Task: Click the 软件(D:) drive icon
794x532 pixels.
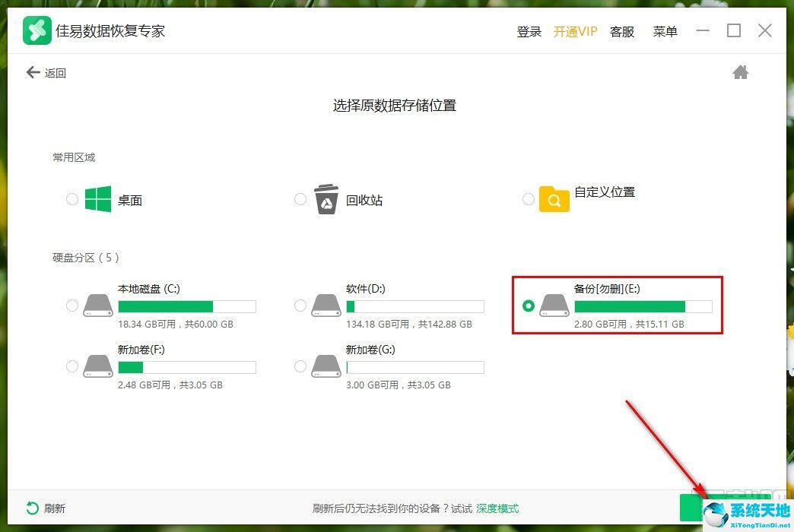Action: [326, 305]
